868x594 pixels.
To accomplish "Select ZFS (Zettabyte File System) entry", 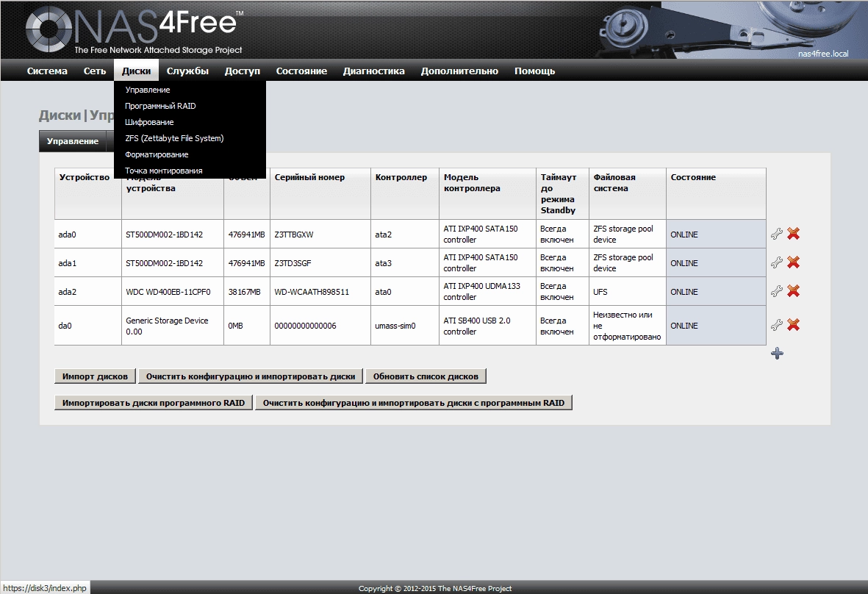I will click(190, 138).
